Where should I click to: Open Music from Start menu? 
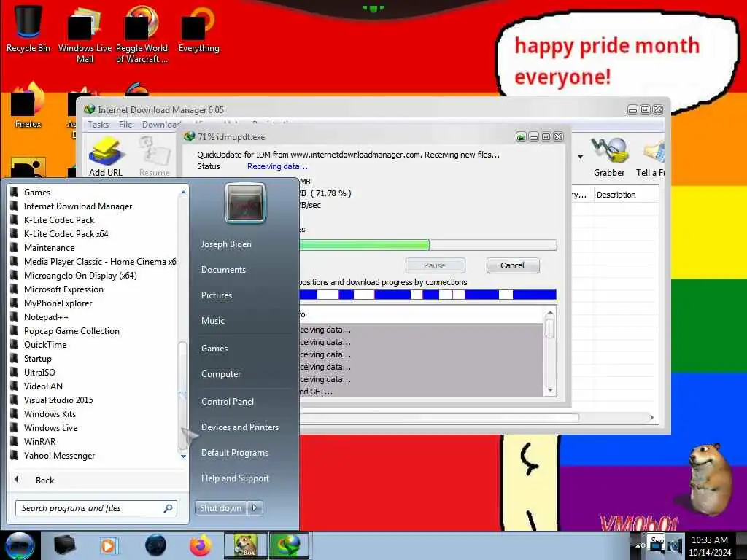(x=213, y=321)
